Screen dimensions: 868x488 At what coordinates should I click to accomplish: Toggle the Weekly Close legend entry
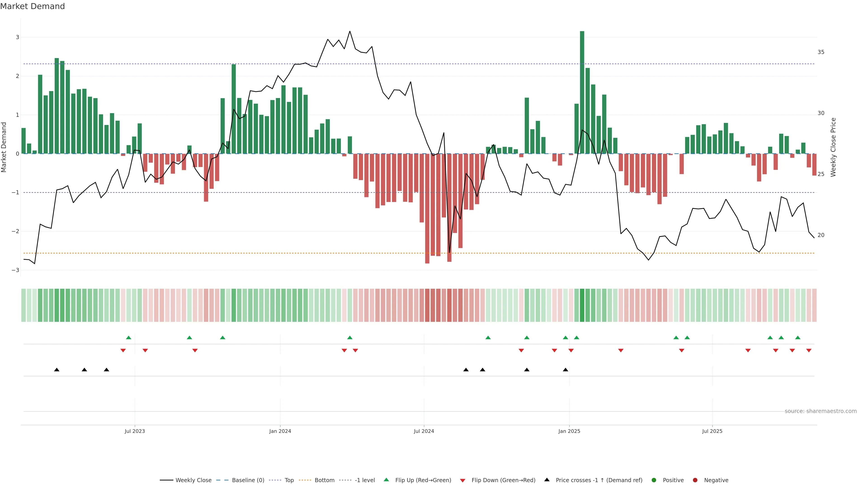[x=193, y=480]
